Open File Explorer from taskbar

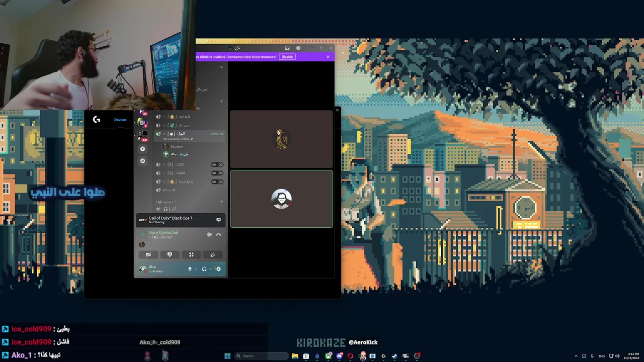click(295, 356)
